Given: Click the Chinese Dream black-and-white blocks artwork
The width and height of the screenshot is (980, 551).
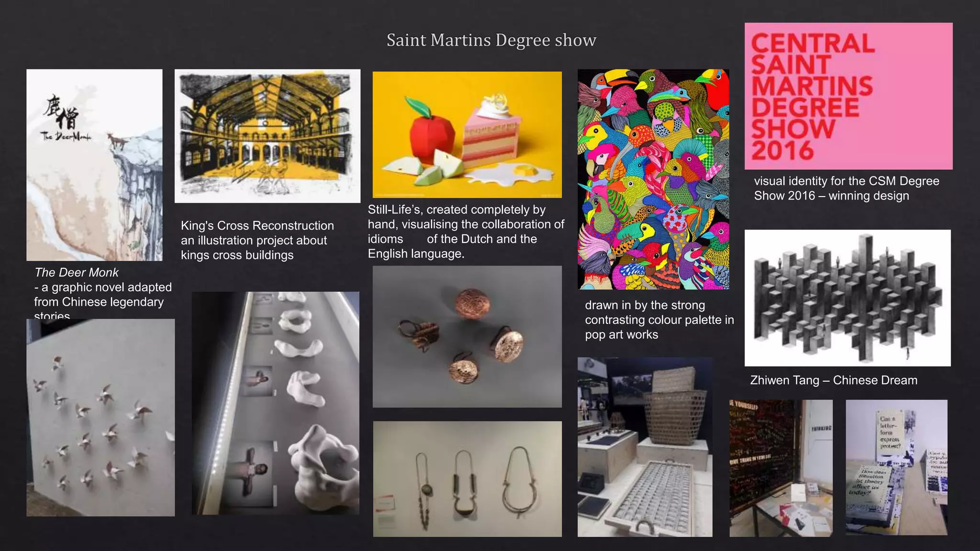Looking at the screenshot, I should (x=847, y=298).
